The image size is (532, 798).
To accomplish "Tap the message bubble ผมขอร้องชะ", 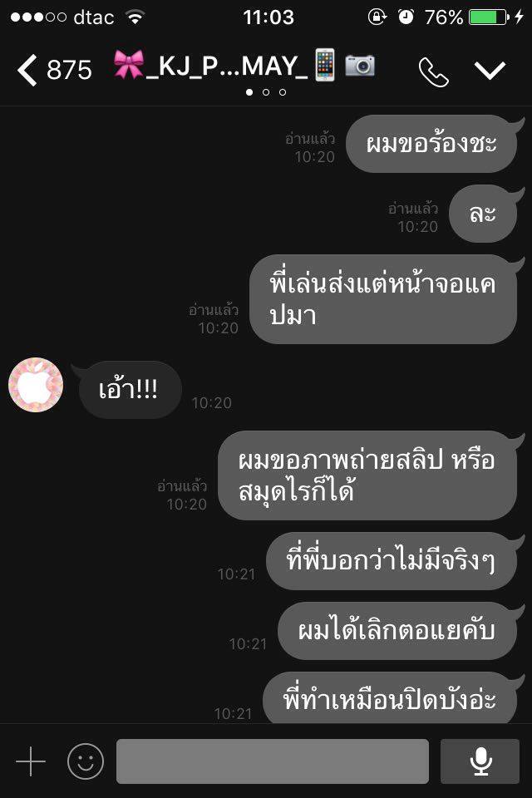I will click(431, 144).
